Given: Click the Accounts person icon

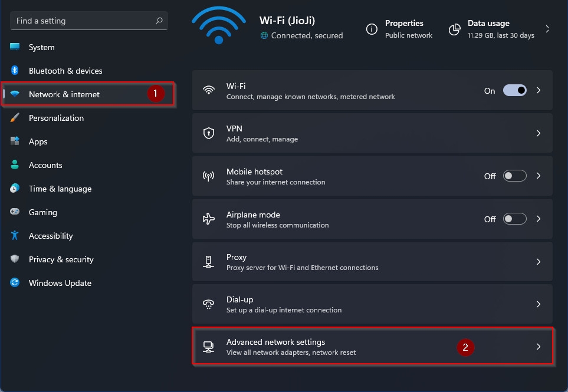Looking at the screenshot, I should [x=15, y=164].
